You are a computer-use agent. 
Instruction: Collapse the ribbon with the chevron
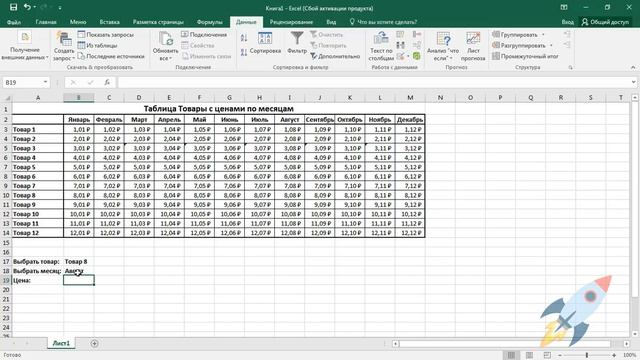coord(633,67)
